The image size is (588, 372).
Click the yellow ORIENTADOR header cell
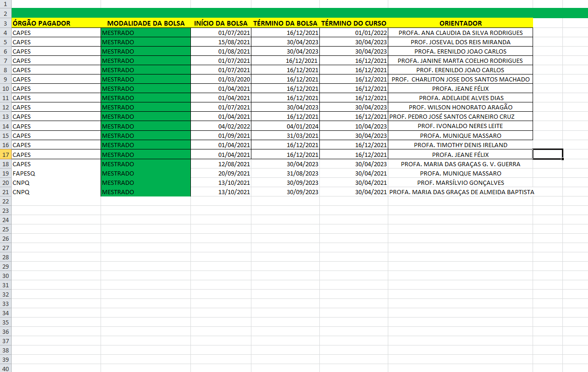[460, 23]
